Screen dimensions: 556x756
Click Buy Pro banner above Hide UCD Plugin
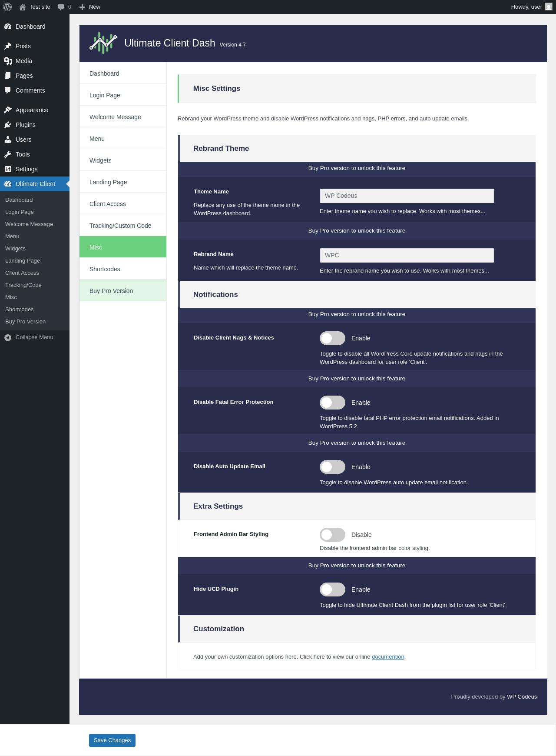coord(357,566)
